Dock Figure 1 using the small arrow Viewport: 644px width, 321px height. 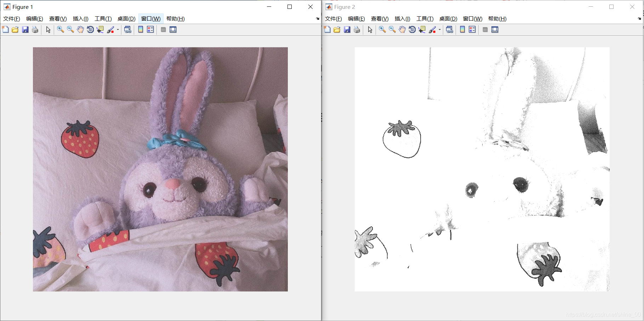click(x=318, y=19)
